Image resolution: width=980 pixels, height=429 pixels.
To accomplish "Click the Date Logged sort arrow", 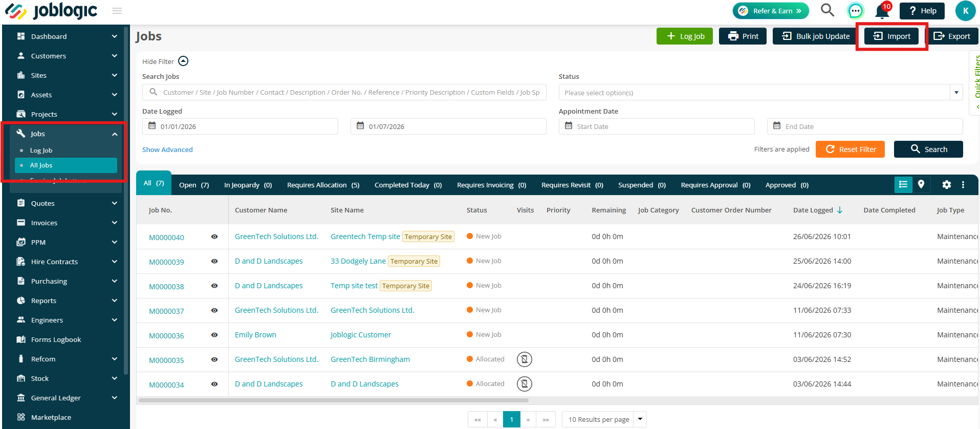I will click(840, 210).
